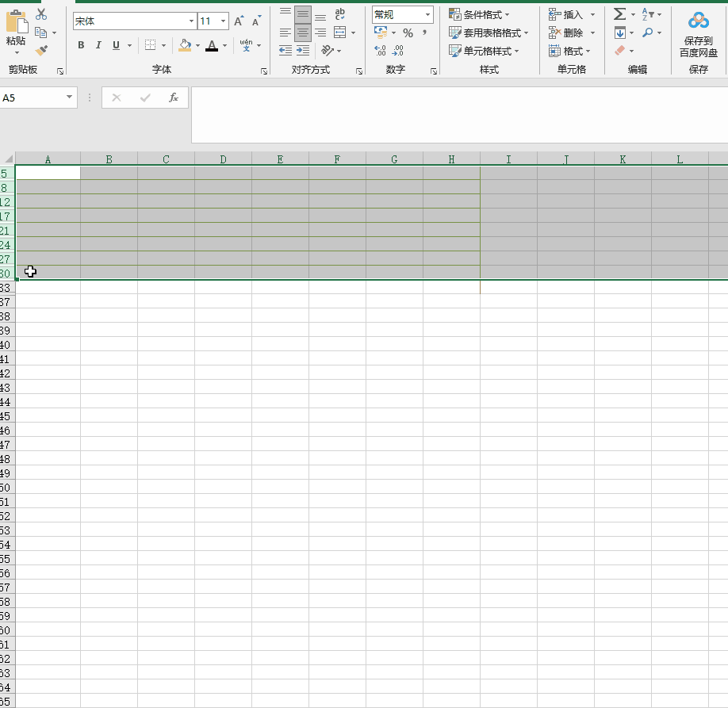Viewport: 728px width, 708px height.
Task: Open the wén phonetic guide tool
Action: tap(246, 45)
